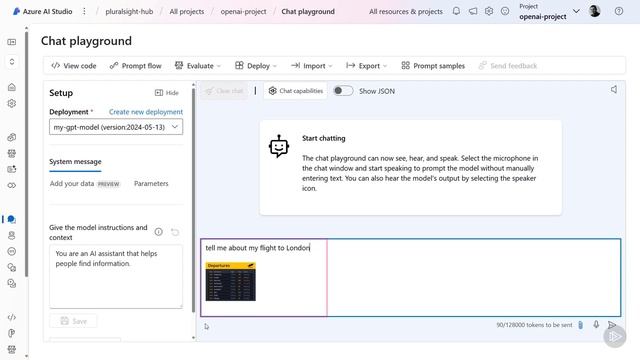The image size is (640, 360).
Task: Open Prompt flow
Action: pos(136,66)
